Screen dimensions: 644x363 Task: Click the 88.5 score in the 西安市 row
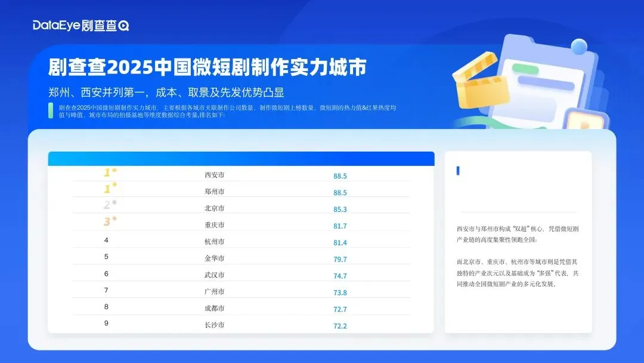click(340, 176)
